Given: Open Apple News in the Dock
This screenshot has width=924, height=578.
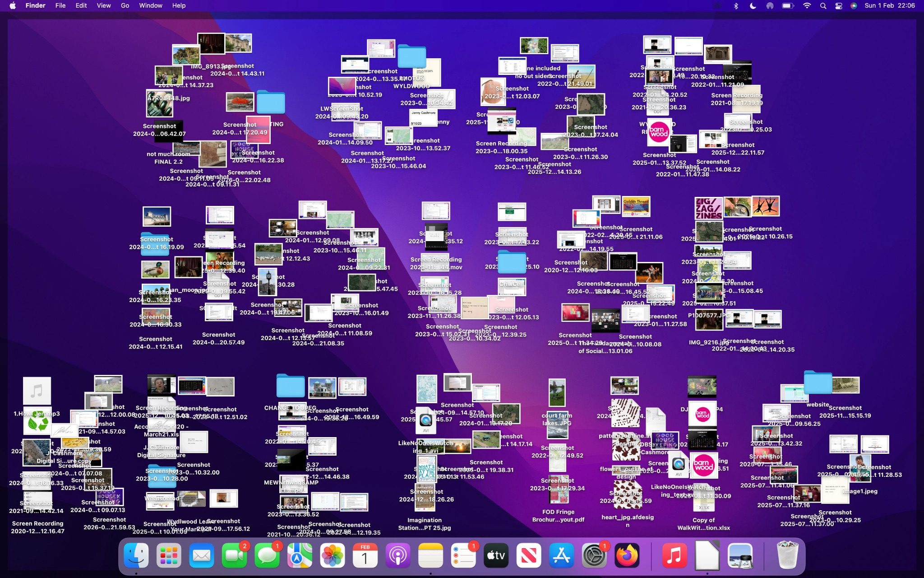Looking at the screenshot, I should (529, 555).
